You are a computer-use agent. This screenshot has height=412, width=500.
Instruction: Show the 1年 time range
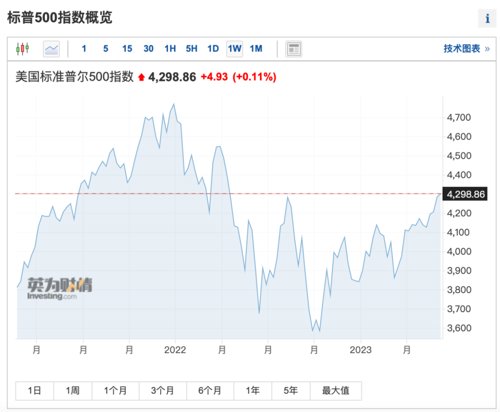click(253, 391)
